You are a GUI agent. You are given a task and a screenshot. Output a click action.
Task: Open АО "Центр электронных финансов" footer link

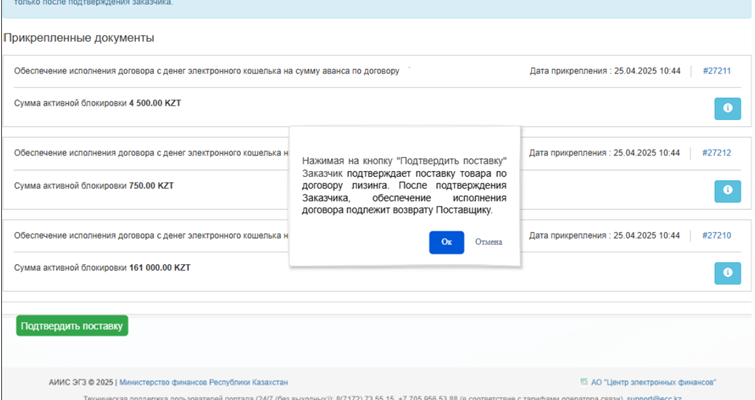coord(654,382)
